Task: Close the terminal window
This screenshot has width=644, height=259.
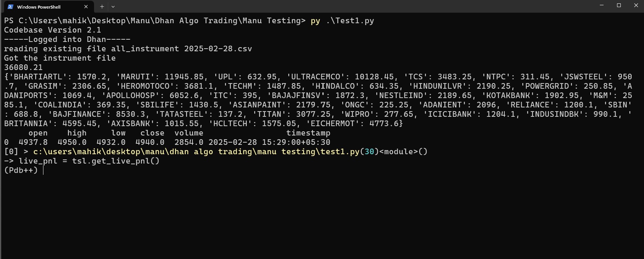Action: point(636,5)
